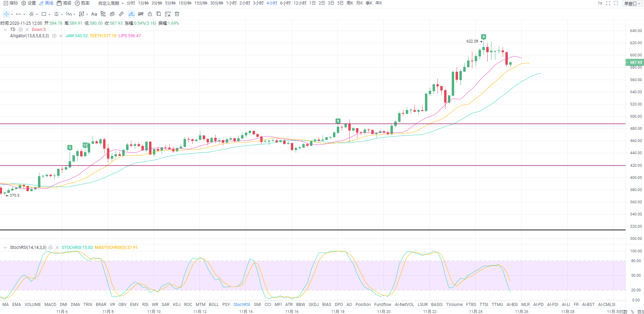Select the VOLUME indicator tab

pyautogui.click(x=33, y=305)
